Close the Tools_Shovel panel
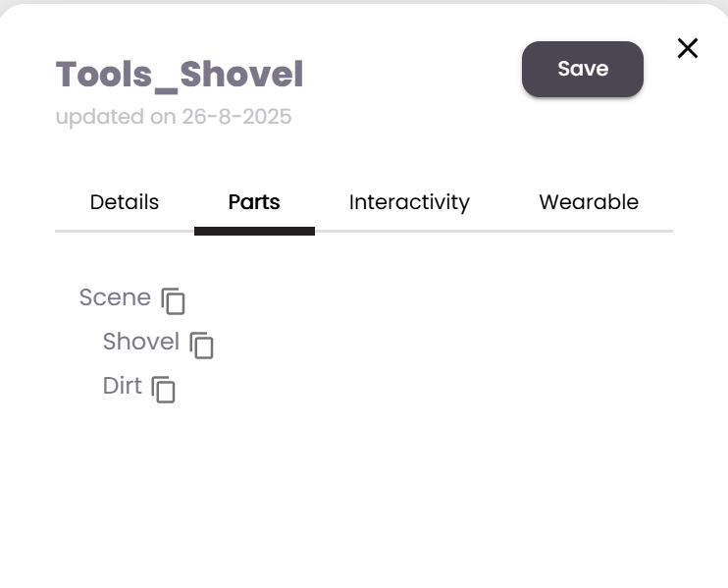 688,48
